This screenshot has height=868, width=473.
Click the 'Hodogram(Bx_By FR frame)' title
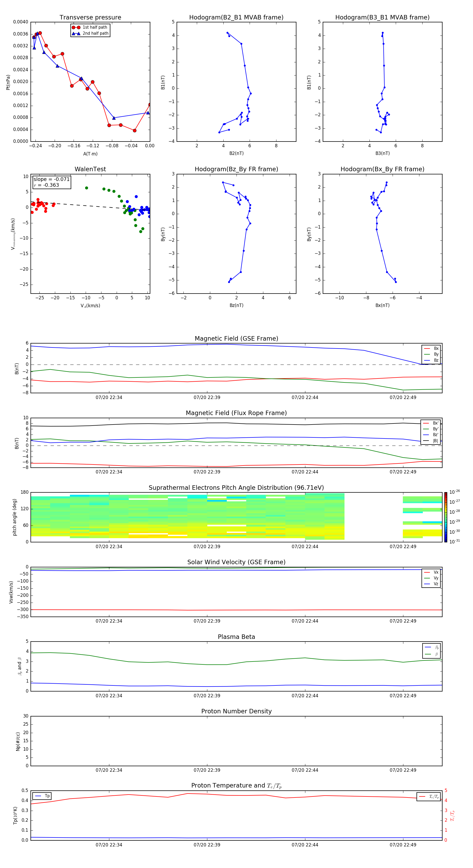(x=382, y=169)
